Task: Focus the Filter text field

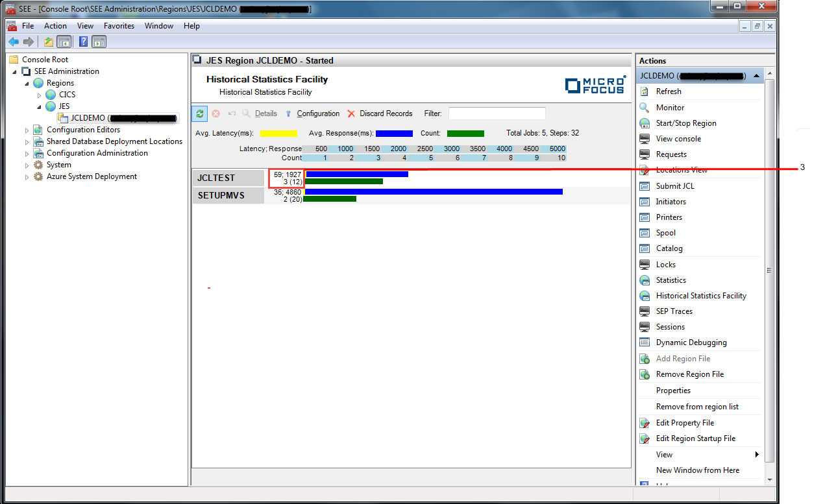Action: [x=497, y=114]
